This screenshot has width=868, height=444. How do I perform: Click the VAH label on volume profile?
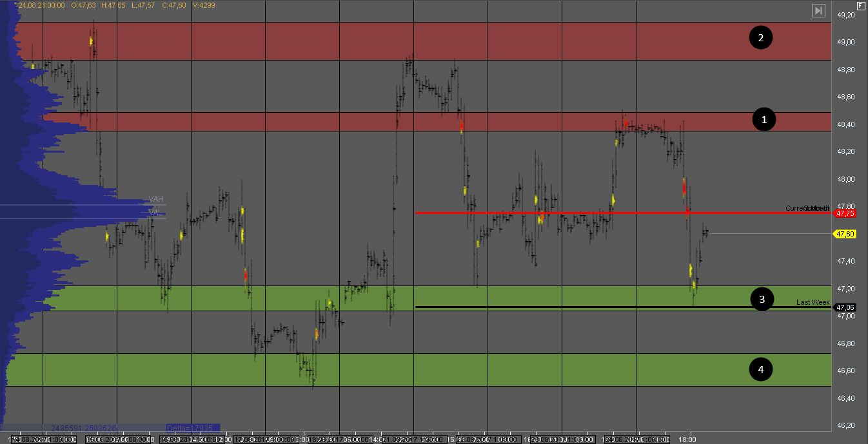156,199
